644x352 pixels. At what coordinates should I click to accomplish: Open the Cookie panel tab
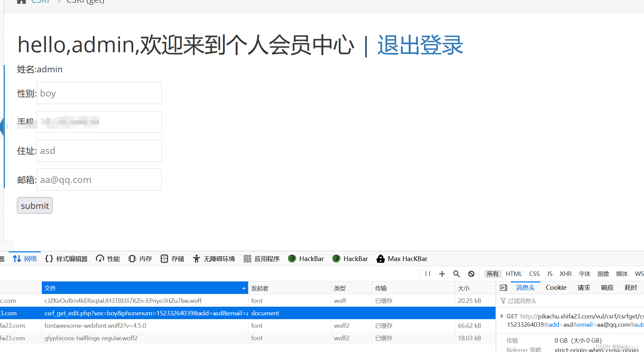click(x=556, y=287)
